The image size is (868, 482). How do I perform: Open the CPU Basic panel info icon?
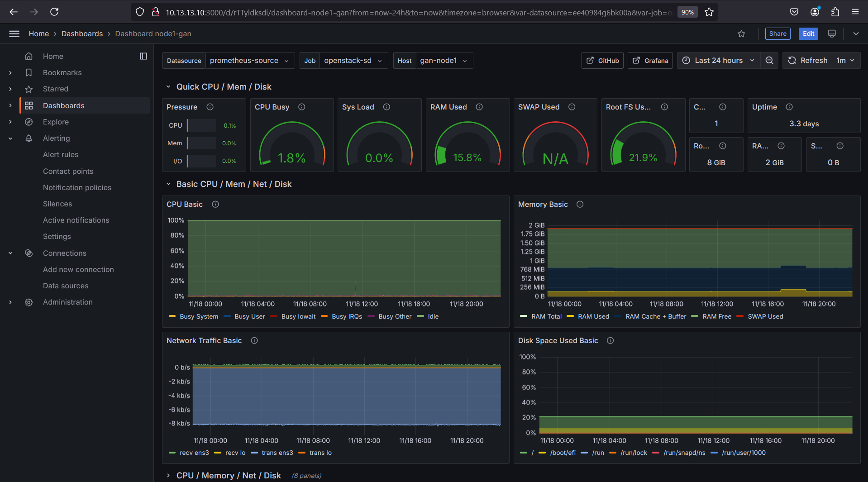(215, 204)
